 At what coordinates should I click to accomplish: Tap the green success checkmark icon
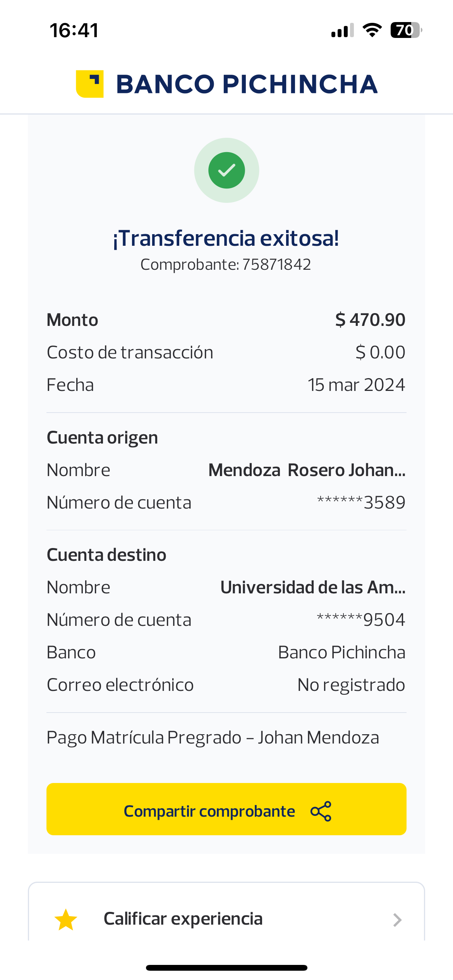click(x=226, y=170)
